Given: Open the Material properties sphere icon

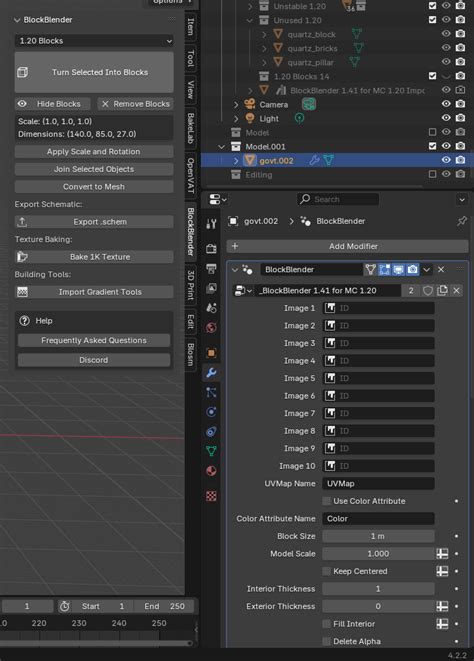Looking at the screenshot, I should [x=211, y=471].
